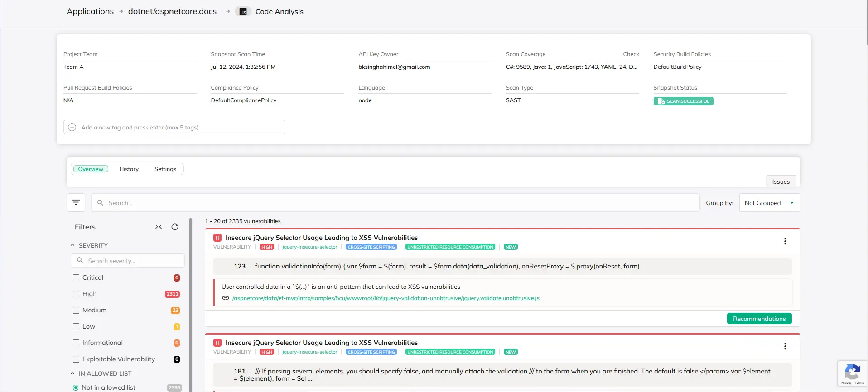
Task: Collapse the SEVERITY filter section
Action: pyautogui.click(x=72, y=245)
